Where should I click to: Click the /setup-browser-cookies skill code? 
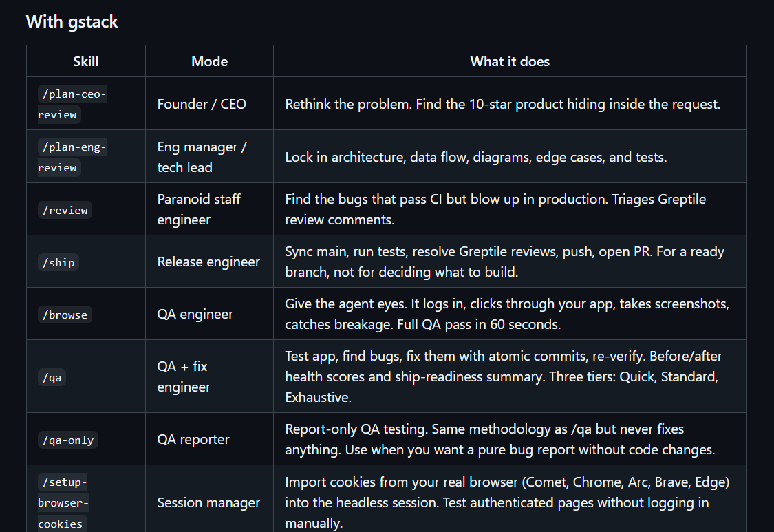click(x=63, y=502)
